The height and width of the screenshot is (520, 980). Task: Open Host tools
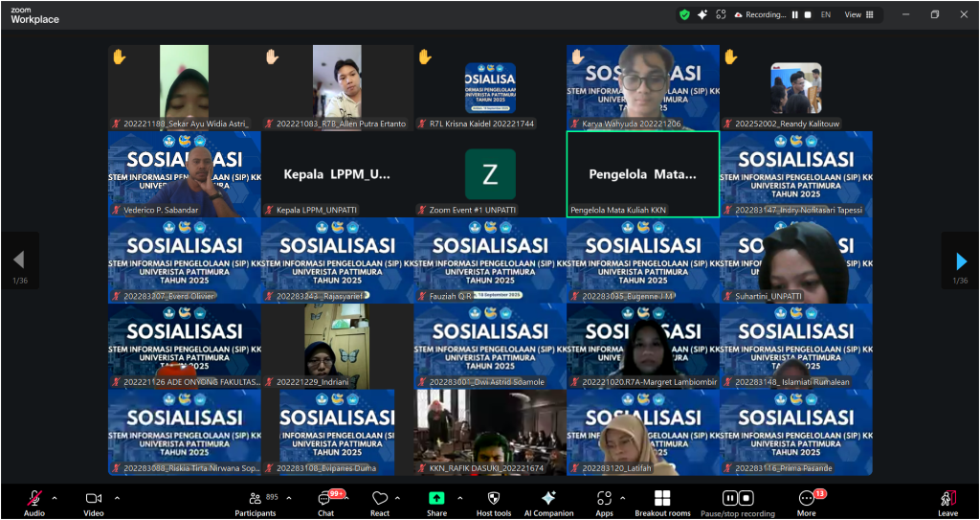[x=493, y=501]
